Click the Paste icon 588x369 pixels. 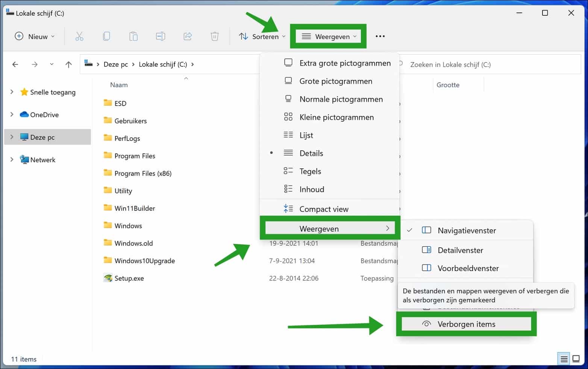point(133,36)
